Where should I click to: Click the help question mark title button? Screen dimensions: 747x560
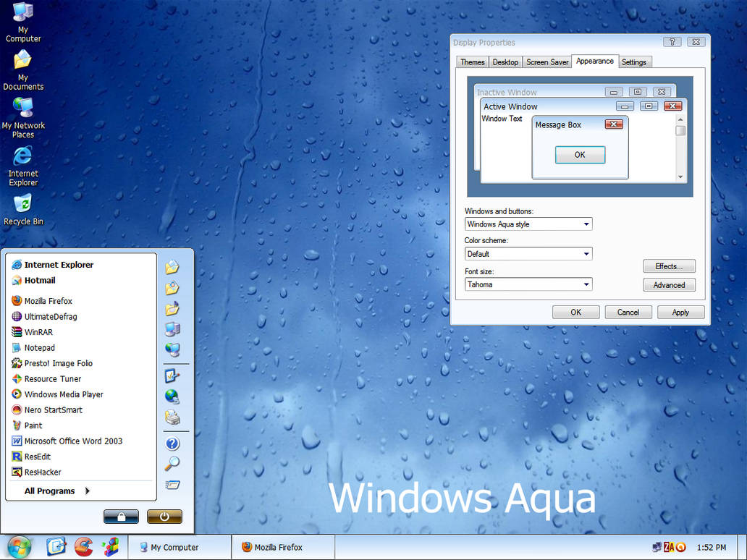coord(672,42)
